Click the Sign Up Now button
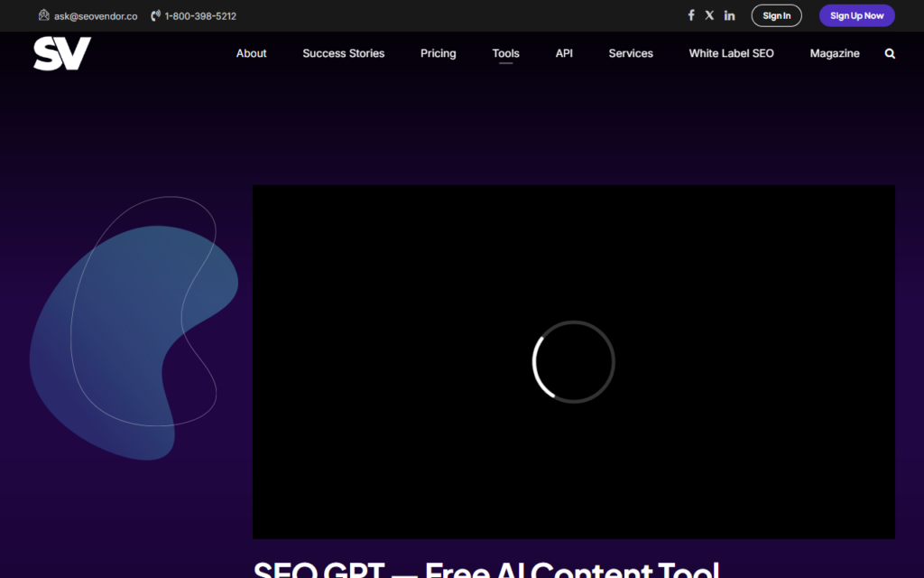Image resolution: width=924 pixels, height=578 pixels. coord(857,16)
